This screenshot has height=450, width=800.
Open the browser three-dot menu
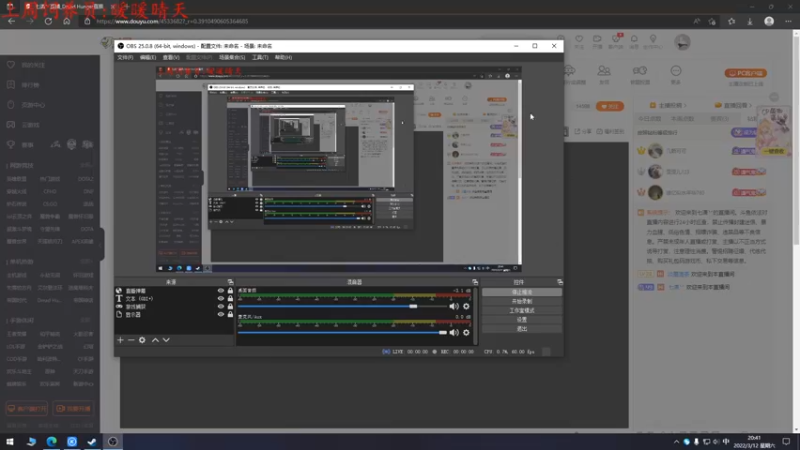tap(788, 21)
